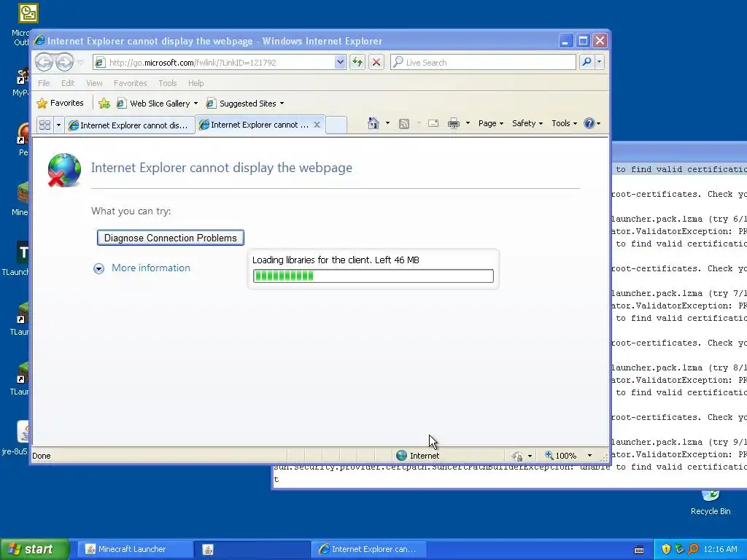Click Diagnose Connection Problems button

[171, 238]
